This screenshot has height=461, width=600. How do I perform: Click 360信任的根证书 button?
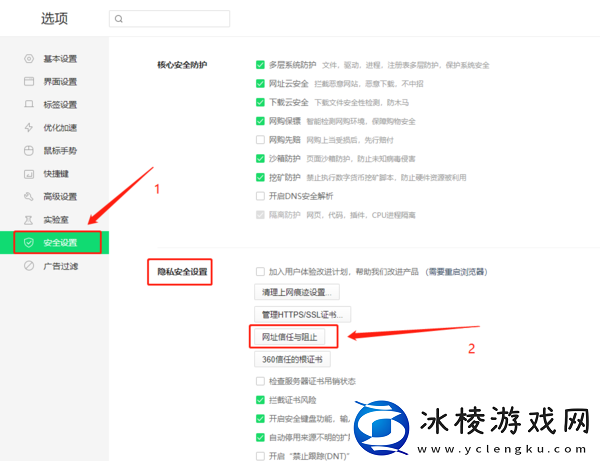(292, 359)
